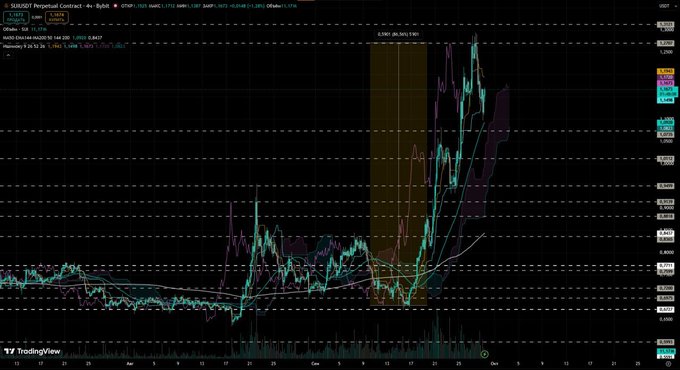680x370 pixels.
Task: Click the green lightning event marker on the time axis
Action: tap(484, 354)
